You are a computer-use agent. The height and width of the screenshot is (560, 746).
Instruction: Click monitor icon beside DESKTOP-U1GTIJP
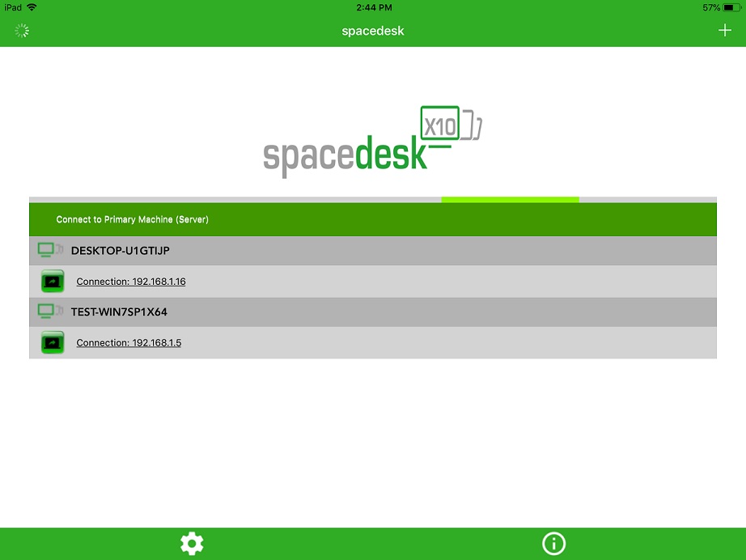coord(50,250)
